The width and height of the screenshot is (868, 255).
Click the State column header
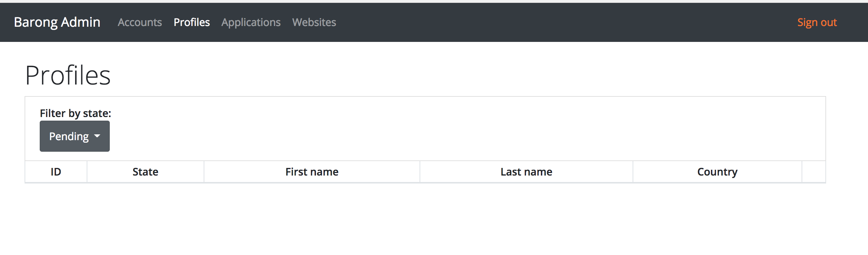click(x=145, y=172)
